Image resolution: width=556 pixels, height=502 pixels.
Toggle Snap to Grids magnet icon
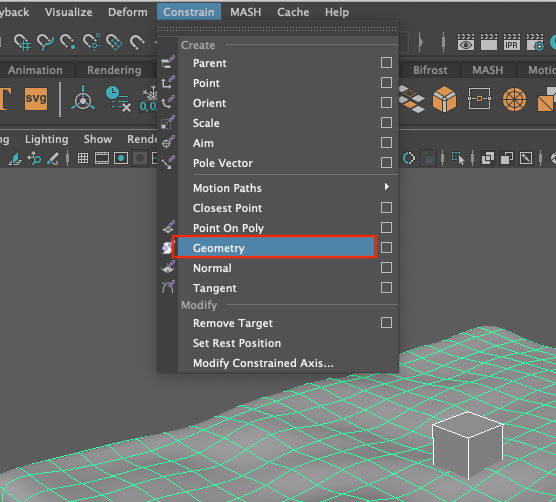point(22,42)
